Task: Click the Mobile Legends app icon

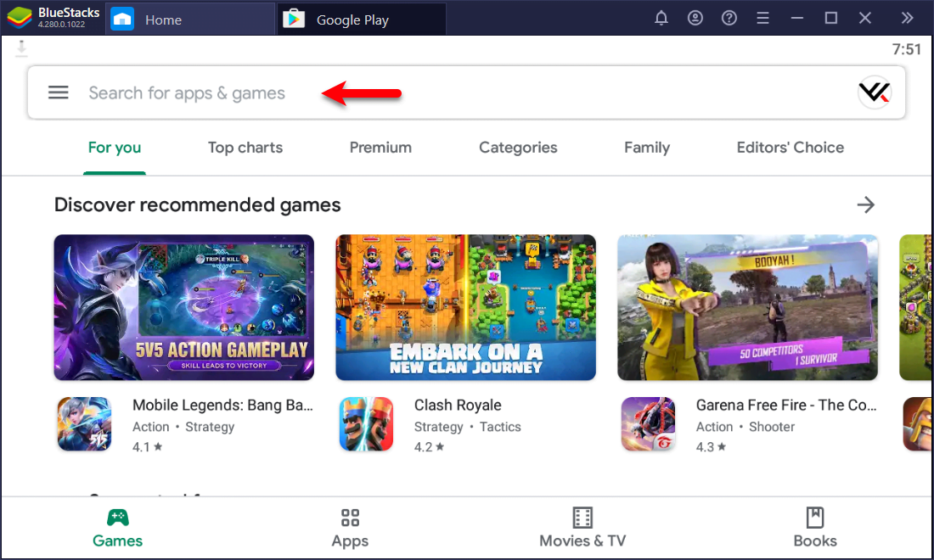Action: (x=85, y=423)
